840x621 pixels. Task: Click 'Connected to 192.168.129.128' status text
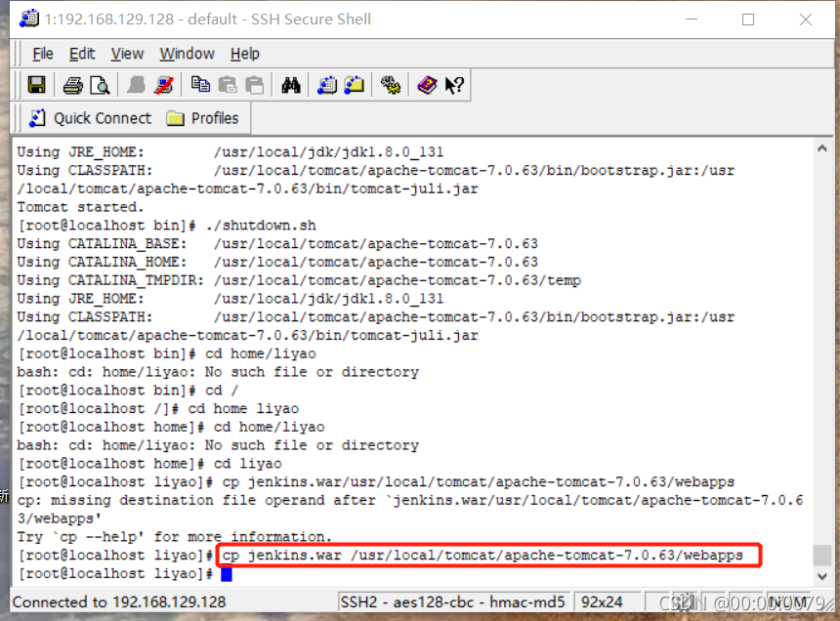[x=119, y=602]
